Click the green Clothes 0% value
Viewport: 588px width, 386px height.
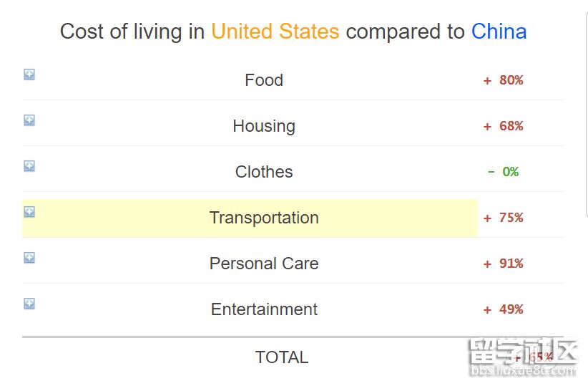(x=504, y=172)
